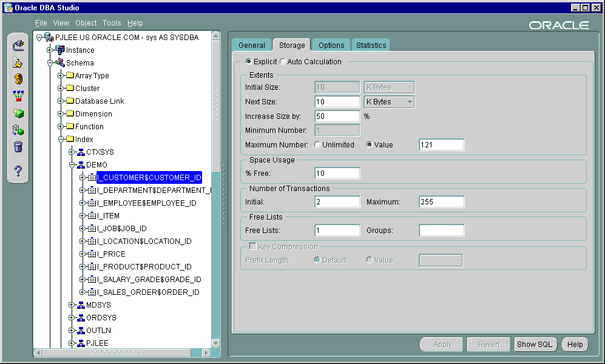
Task: Select Unlimited for Maximum Number
Action: click(317, 145)
